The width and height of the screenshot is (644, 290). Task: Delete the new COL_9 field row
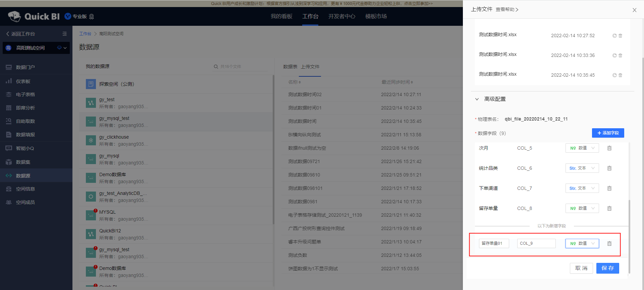tap(609, 243)
